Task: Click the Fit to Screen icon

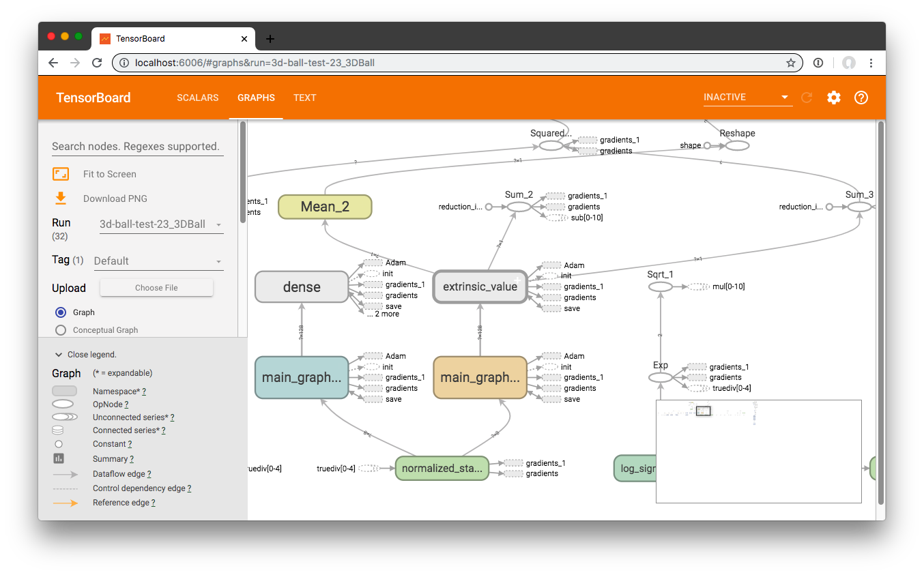Action: (61, 174)
